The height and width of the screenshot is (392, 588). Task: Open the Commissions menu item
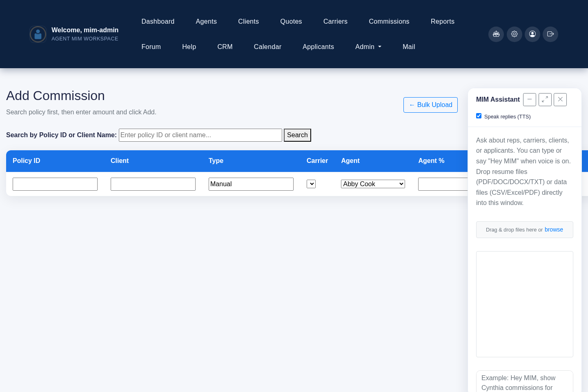click(389, 22)
